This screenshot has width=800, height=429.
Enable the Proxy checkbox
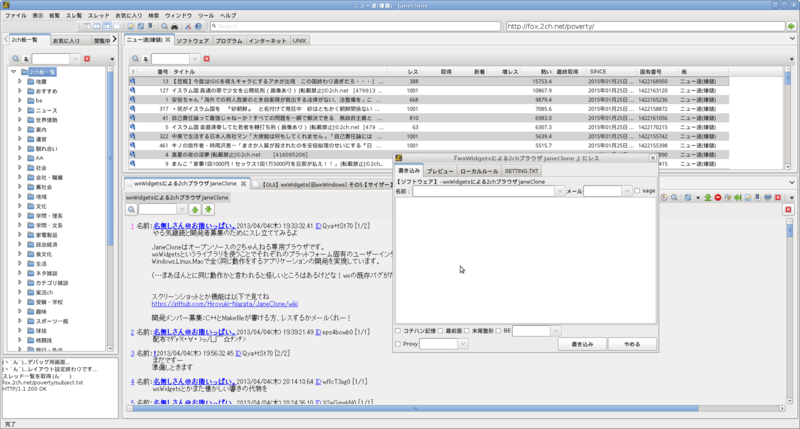pyautogui.click(x=398, y=344)
